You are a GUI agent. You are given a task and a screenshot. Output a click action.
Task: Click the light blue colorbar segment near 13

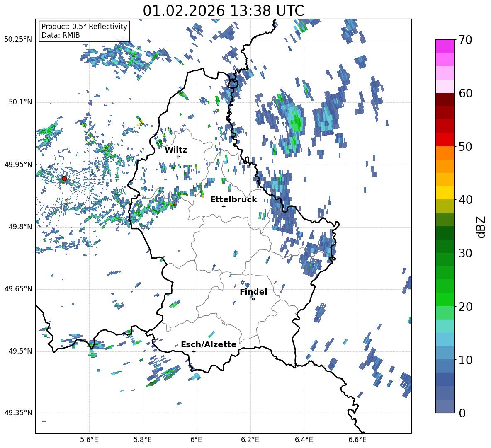445,339
